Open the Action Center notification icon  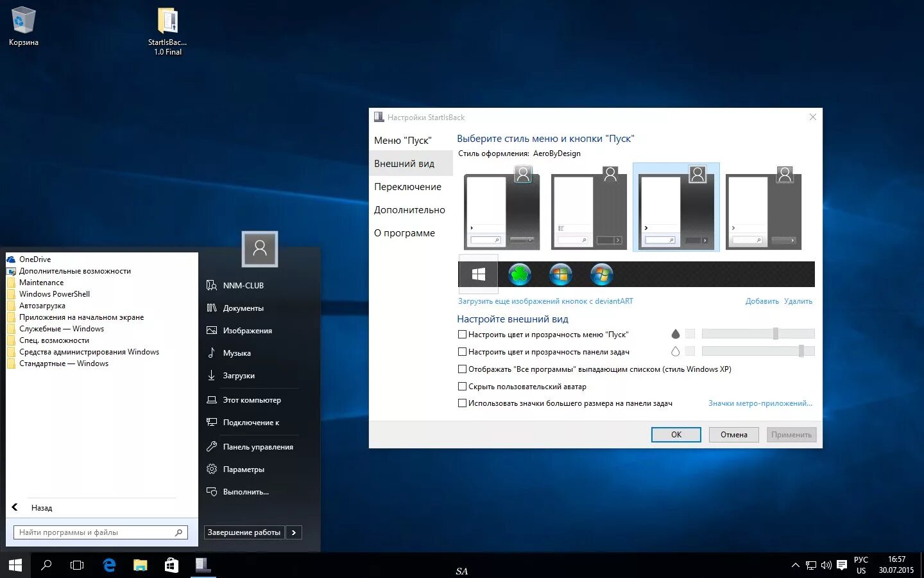pos(842,565)
